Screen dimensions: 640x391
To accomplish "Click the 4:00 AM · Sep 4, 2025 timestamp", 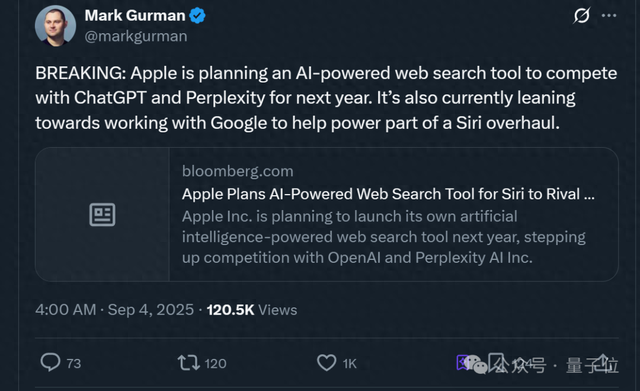I will (115, 310).
